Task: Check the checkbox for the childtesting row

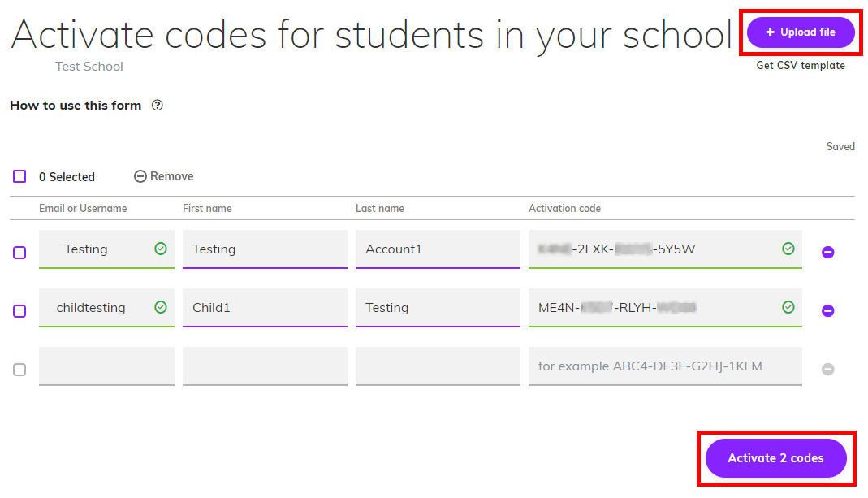Action: pos(19,311)
